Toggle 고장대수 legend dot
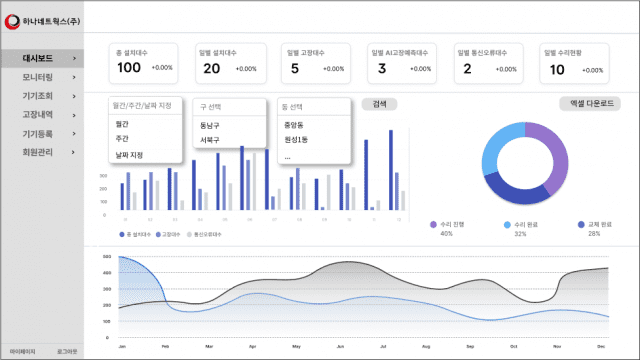This screenshot has width=640, height=360. point(158,234)
